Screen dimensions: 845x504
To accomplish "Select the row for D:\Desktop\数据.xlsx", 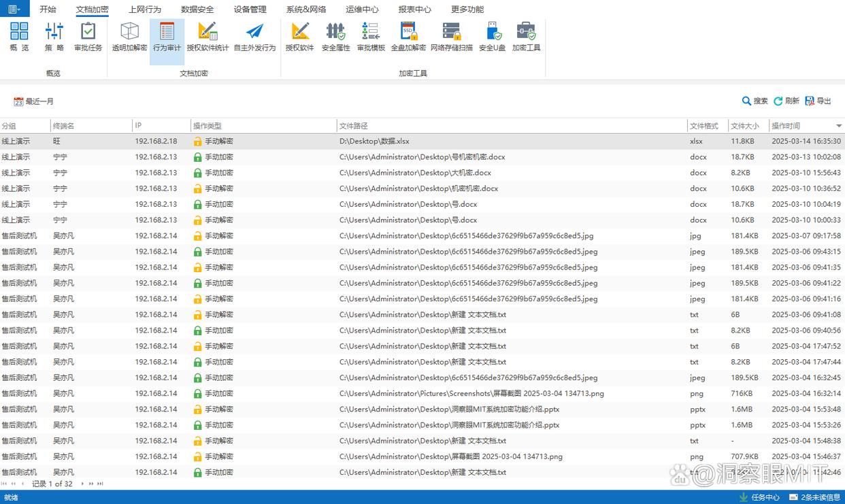I will tap(422, 141).
